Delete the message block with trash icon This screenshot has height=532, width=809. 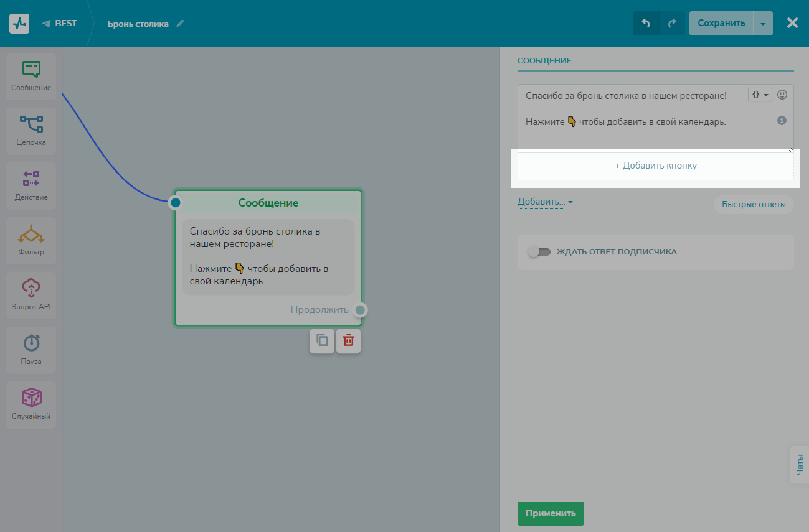tap(349, 341)
